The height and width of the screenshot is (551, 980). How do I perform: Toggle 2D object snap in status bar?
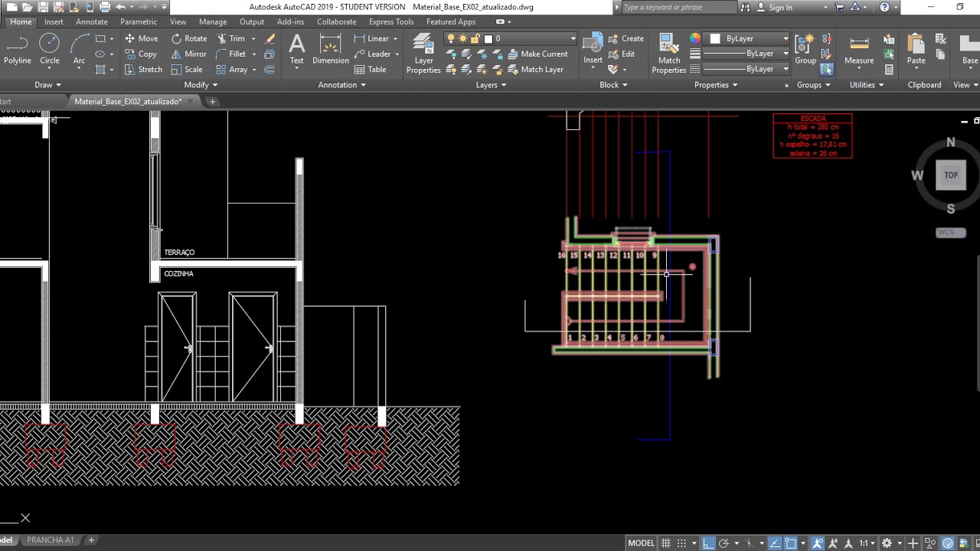pyautogui.click(x=792, y=543)
